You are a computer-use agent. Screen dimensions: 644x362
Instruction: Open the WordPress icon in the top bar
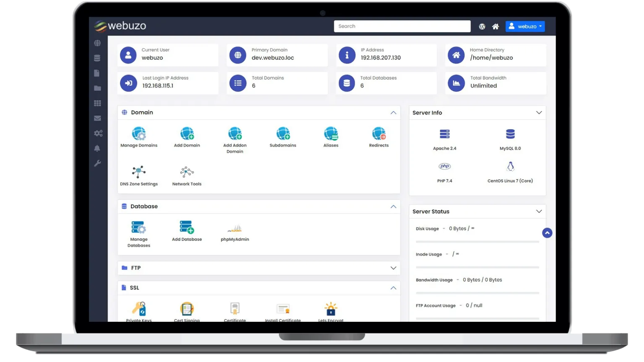[482, 26]
